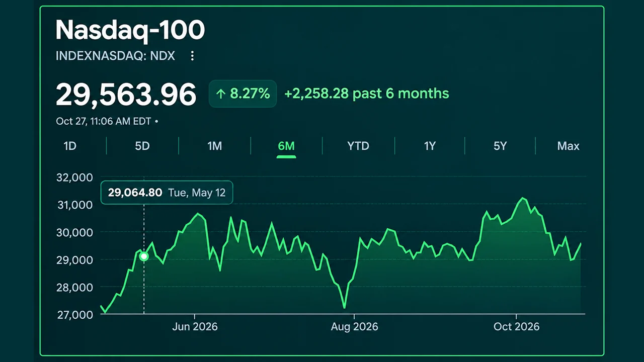
Task: Switch to the 1D time range
Action: 70,146
